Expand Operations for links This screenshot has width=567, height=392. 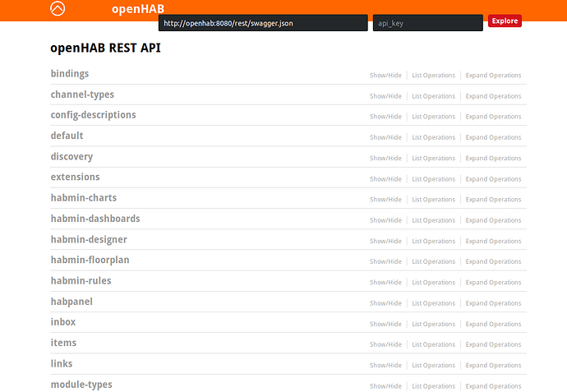pos(493,365)
